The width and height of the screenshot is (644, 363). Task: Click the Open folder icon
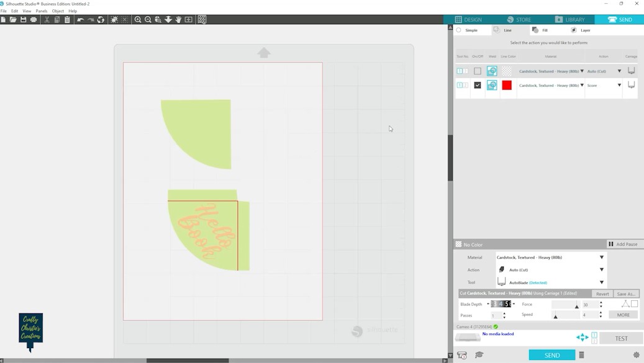click(x=13, y=20)
